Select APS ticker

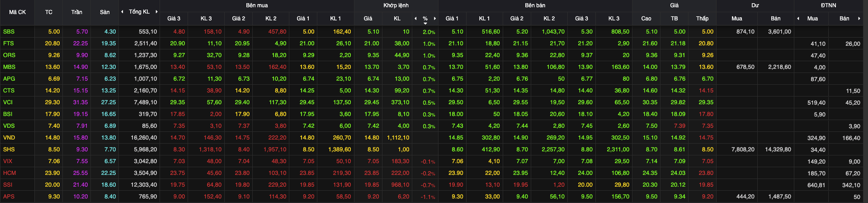pyautogui.click(x=9, y=197)
